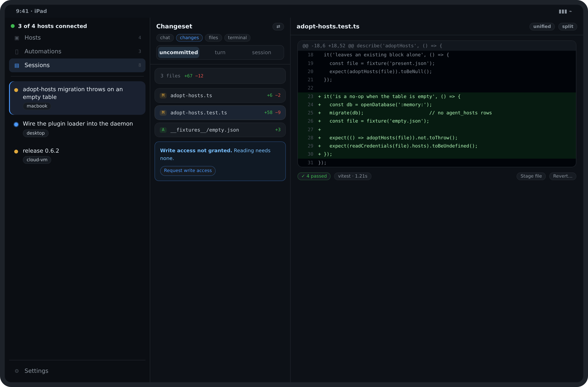Image resolution: width=588 pixels, height=387 pixels.
Task: Click the blue dot of plugin loader session
Action: (16, 124)
